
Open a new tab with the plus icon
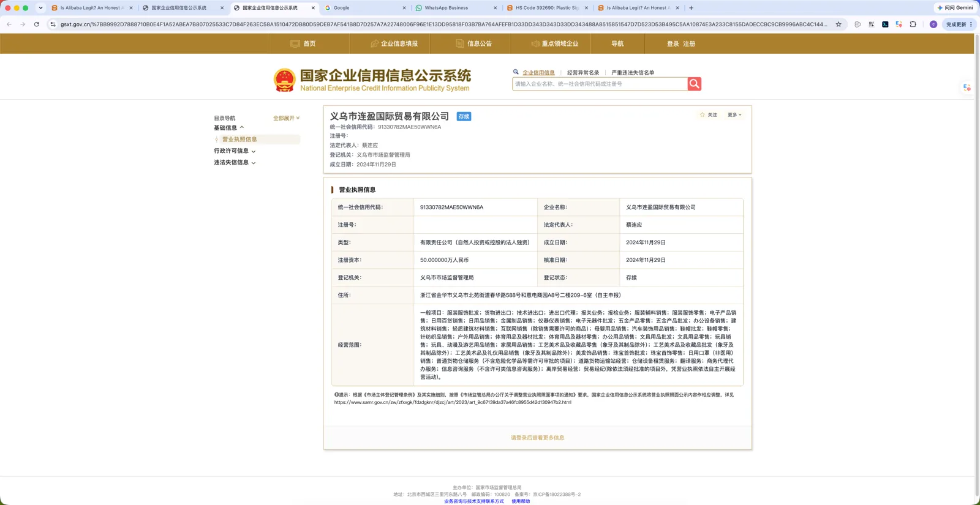(x=692, y=8)
